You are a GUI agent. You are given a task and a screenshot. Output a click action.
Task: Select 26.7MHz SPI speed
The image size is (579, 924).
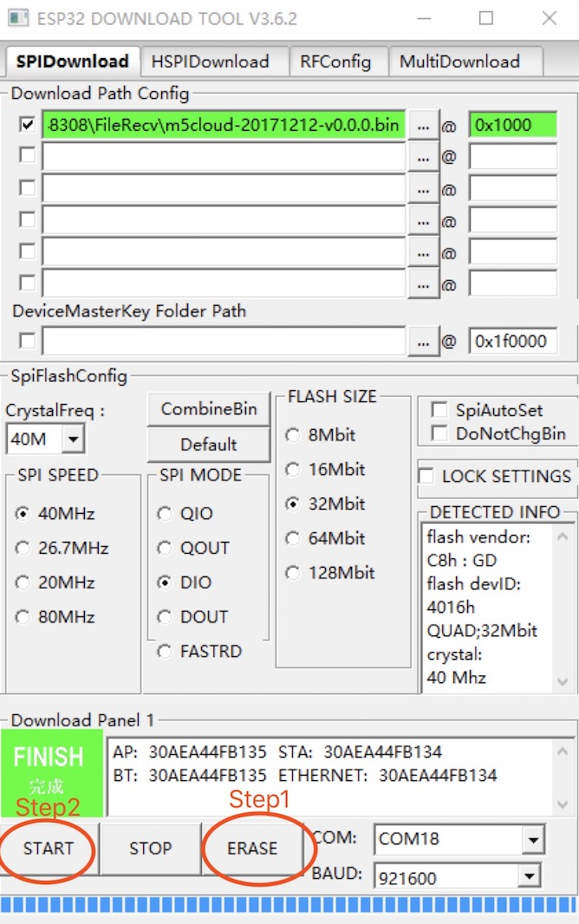pyautogui.click(x=62, y=548)
